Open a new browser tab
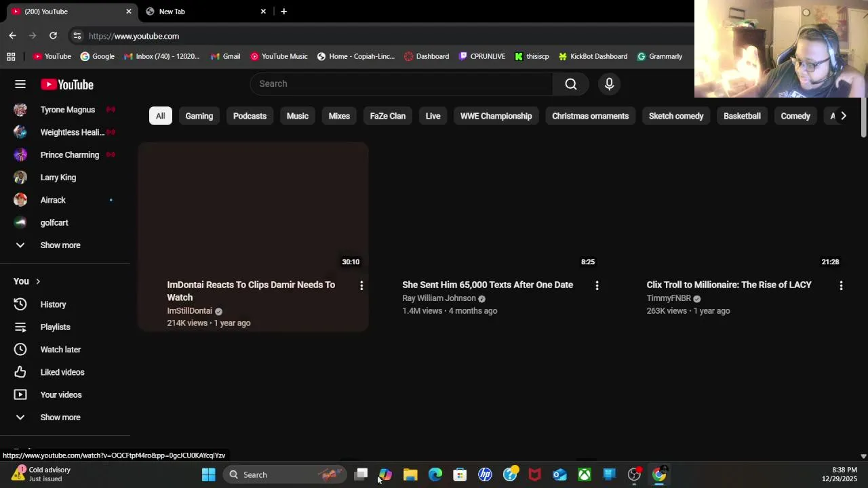 tap(283, 12)
